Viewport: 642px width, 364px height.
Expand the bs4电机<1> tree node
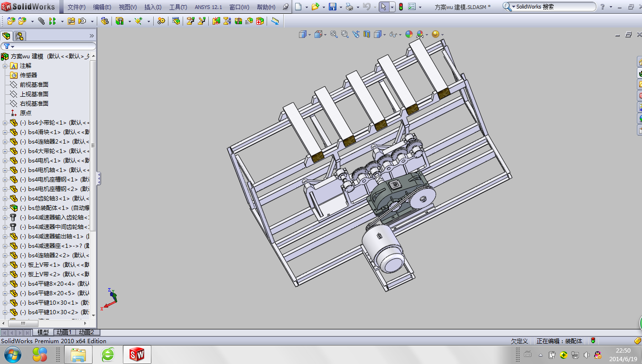tap(5, 161)
